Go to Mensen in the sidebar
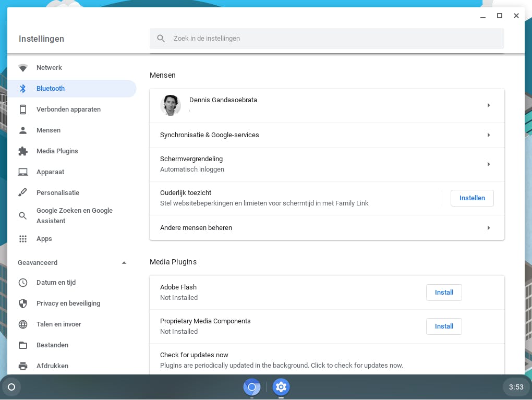The width and height of the screenshot is (532, 400). [49, 130]
